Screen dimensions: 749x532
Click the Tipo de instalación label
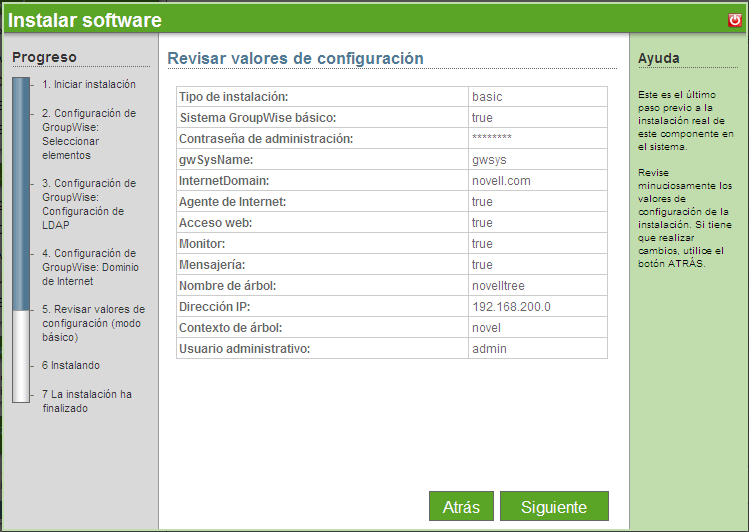(234, 97)
